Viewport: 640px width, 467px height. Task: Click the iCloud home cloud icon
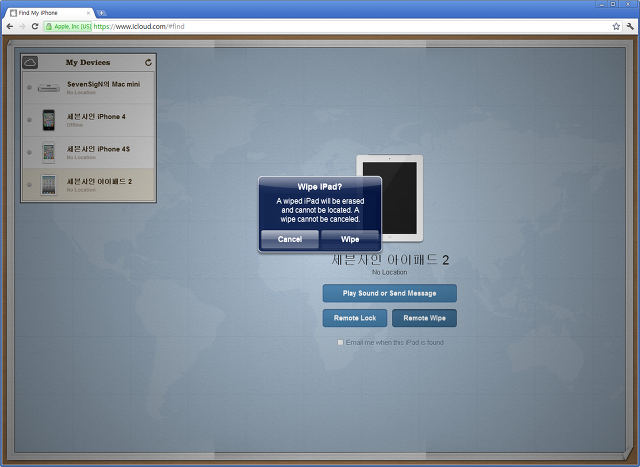[30, 62]
